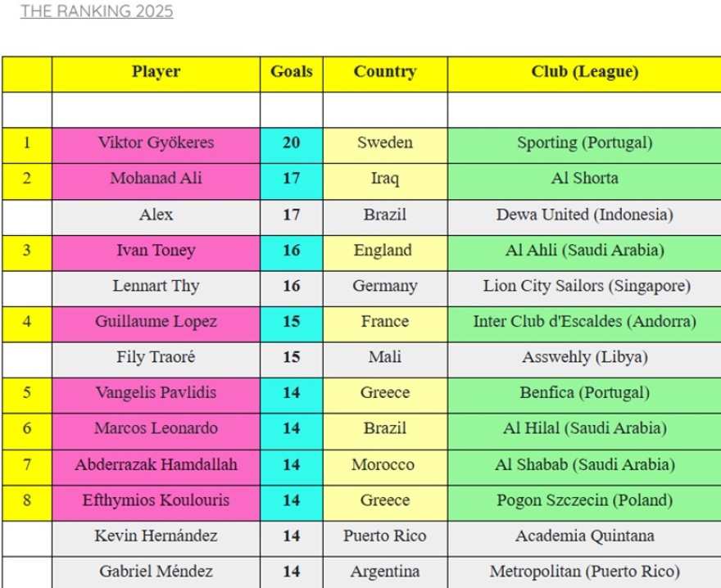721x588 pixels.
Task: Click the Country column header
Action: click(385, 72)
